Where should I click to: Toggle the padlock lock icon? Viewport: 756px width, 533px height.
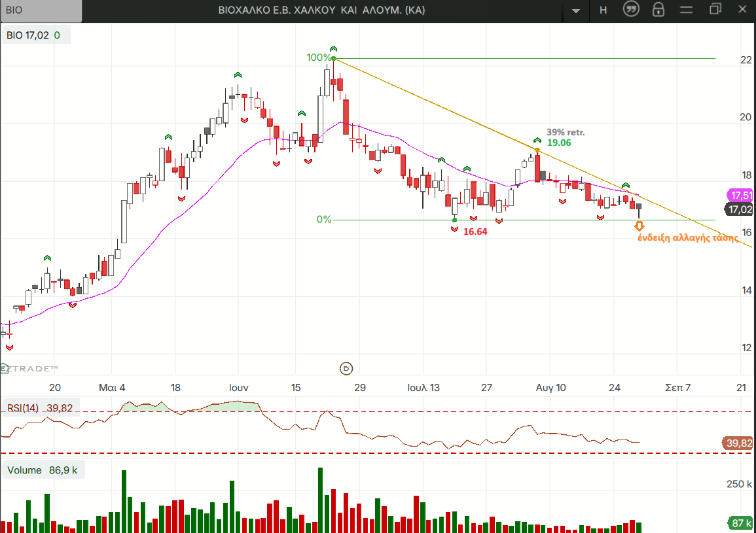click(x=658, y=10)
